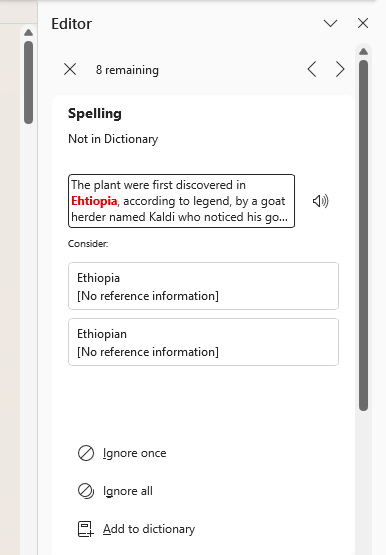Go to the previous issue arrow

click(312, 69)
